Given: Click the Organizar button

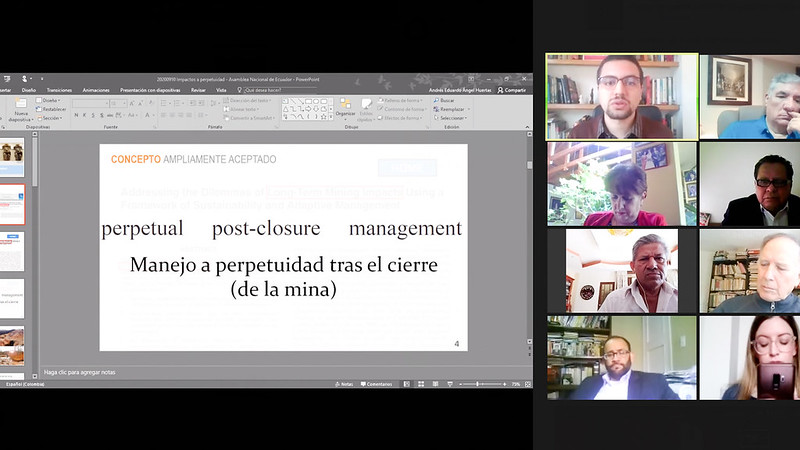Looking at the screenshot, I should pyautogui.click(x=345, y=109).
